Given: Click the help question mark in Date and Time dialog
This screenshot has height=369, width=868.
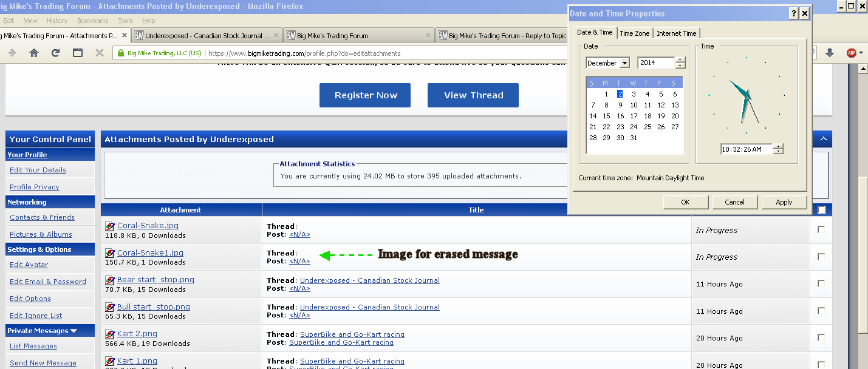Looking at the screenshot, I should click(x=793, y=13).
